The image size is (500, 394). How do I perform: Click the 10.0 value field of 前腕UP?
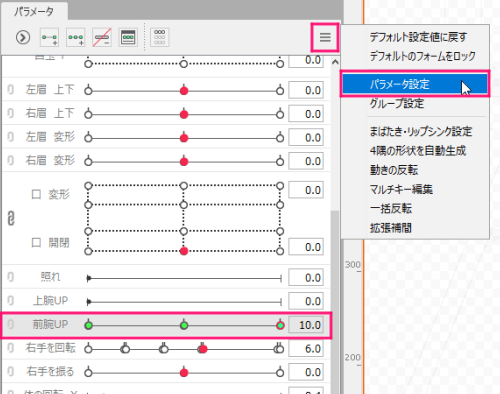pos(306,325)
